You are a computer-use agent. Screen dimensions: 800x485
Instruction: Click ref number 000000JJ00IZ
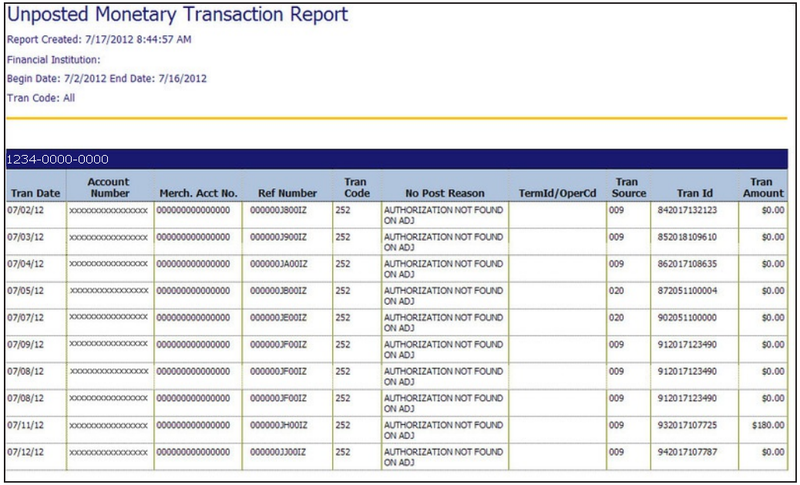coord(279,452)
